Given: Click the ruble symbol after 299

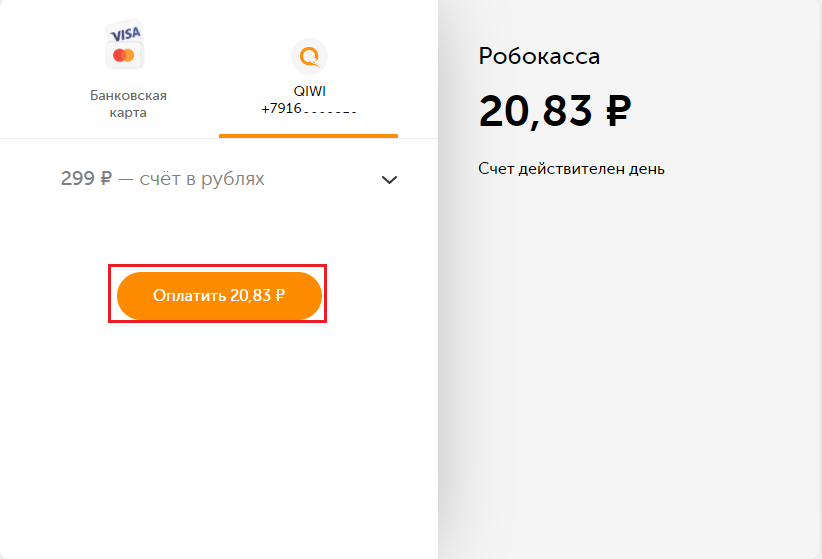Looking at the screenshot, I should (105, 179).
